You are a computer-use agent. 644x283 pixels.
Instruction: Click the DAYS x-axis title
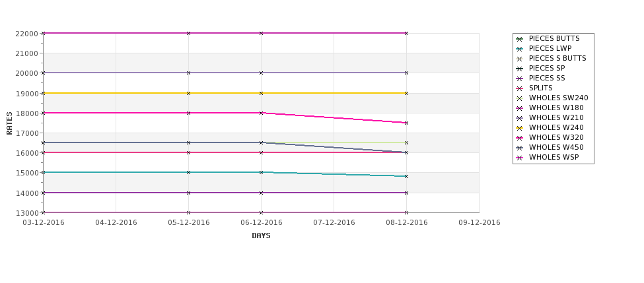pos(261,236)
